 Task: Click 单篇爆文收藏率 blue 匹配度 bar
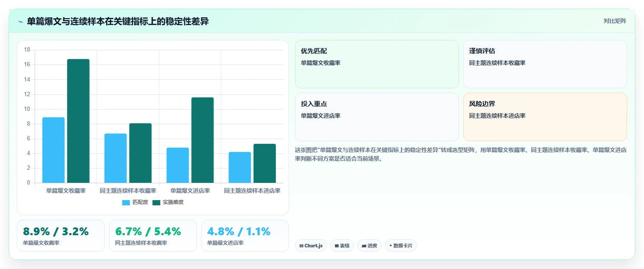click(x=53, y=150)
